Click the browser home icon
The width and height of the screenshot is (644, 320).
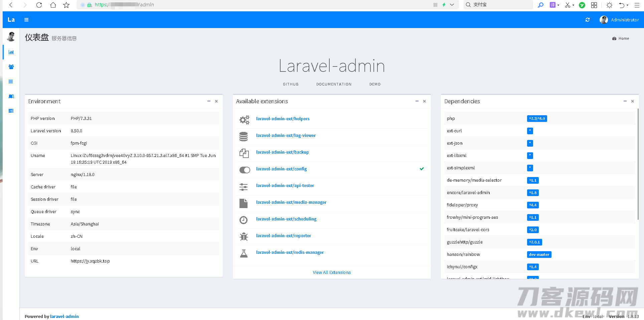53,5
